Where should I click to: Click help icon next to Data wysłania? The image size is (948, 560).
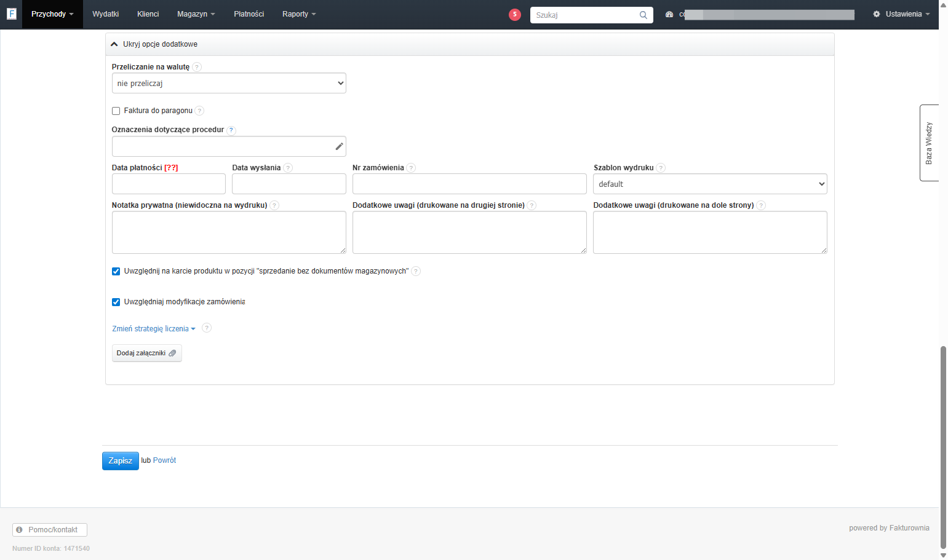point(288,168)
